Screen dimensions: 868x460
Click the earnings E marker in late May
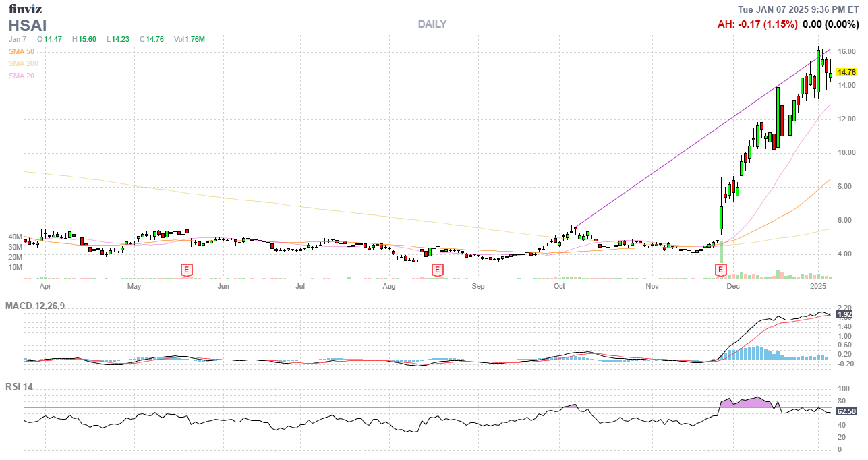[x=187, y=270]
